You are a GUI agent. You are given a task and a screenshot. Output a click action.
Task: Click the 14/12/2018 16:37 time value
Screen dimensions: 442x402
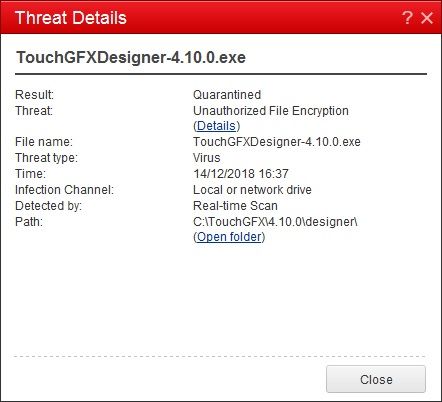click(x=241, y=174)
